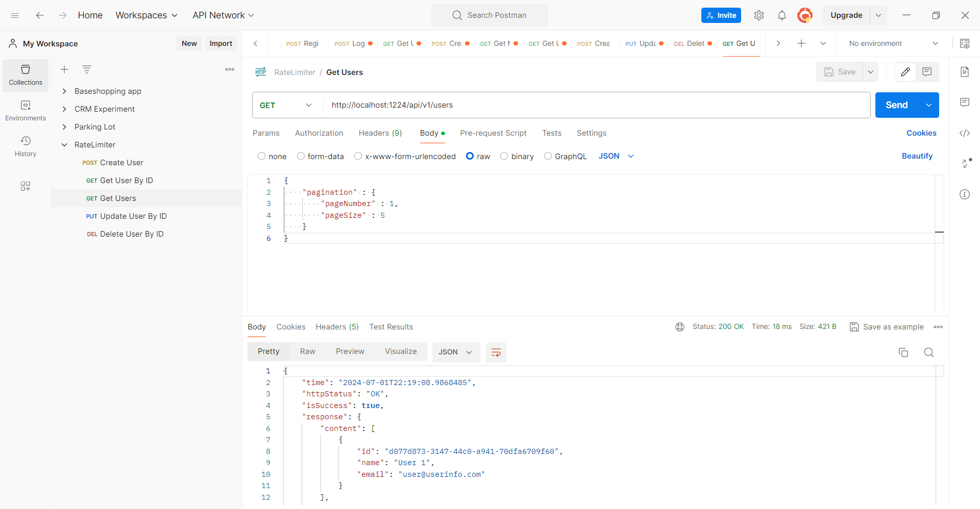Image resolution: width=980 pixels, height=509 pixels.
Task: Create new collection with plus icon
Action: (x=64, y=69)
